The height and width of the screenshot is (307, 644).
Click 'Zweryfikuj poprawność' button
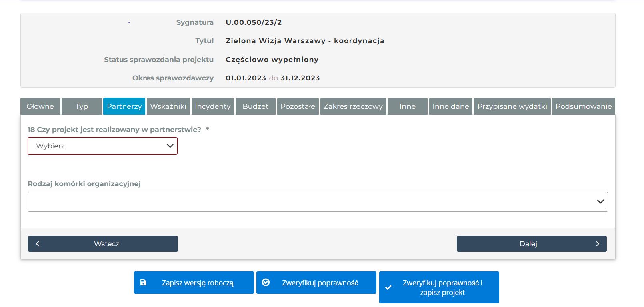320,283
